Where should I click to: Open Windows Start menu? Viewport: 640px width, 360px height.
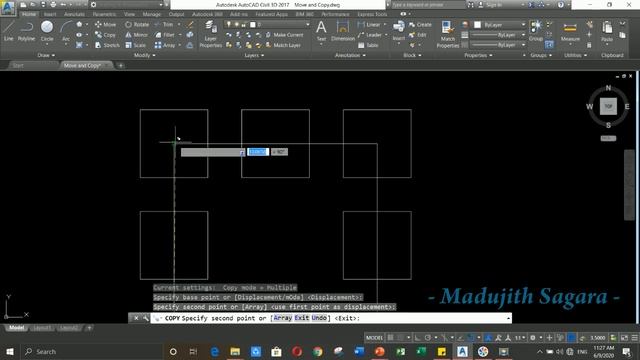(x=10, y=351)
